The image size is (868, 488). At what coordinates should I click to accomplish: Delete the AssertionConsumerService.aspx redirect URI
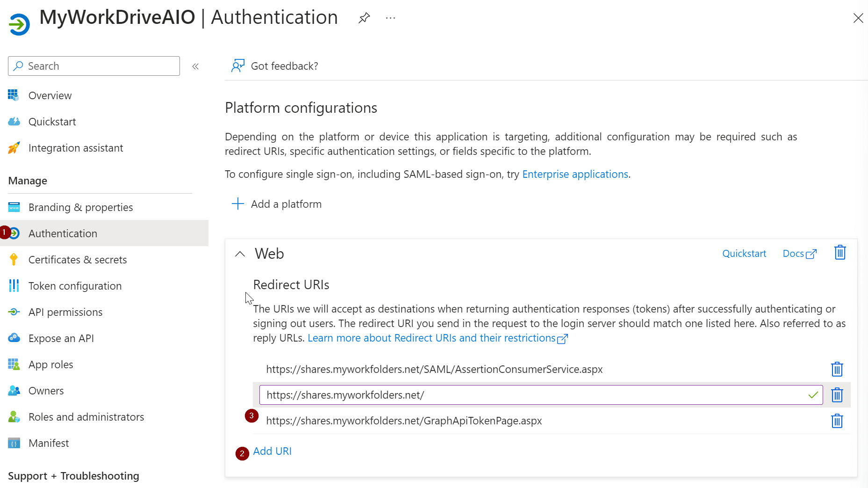click(x=837, y=369)
